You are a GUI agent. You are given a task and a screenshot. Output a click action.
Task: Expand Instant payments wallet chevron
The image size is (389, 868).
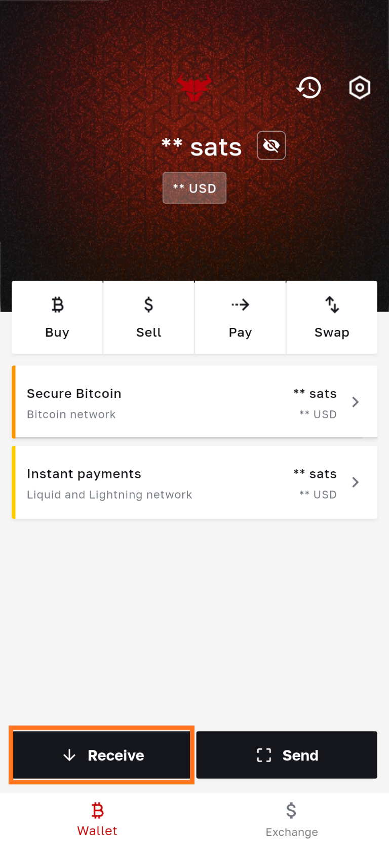click(356, 482)
